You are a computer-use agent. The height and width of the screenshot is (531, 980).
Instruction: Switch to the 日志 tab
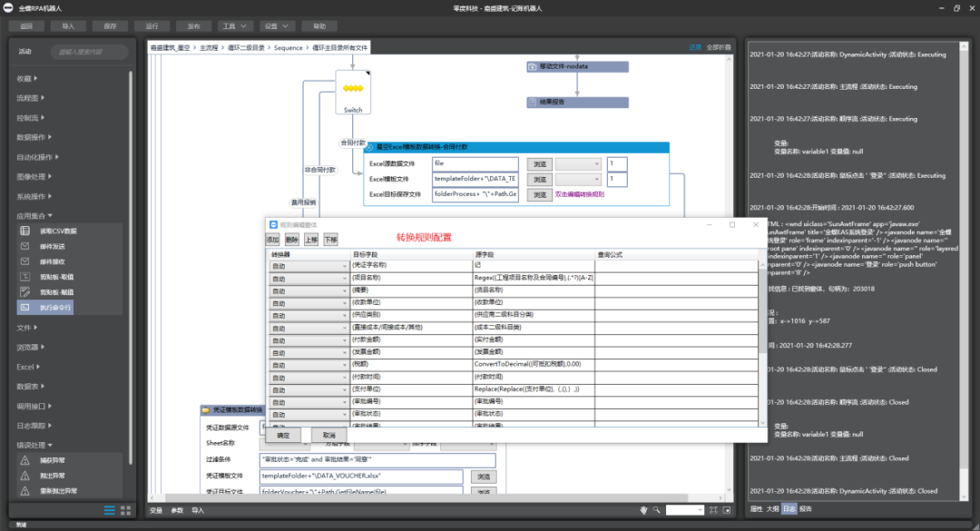coord(789,509)
